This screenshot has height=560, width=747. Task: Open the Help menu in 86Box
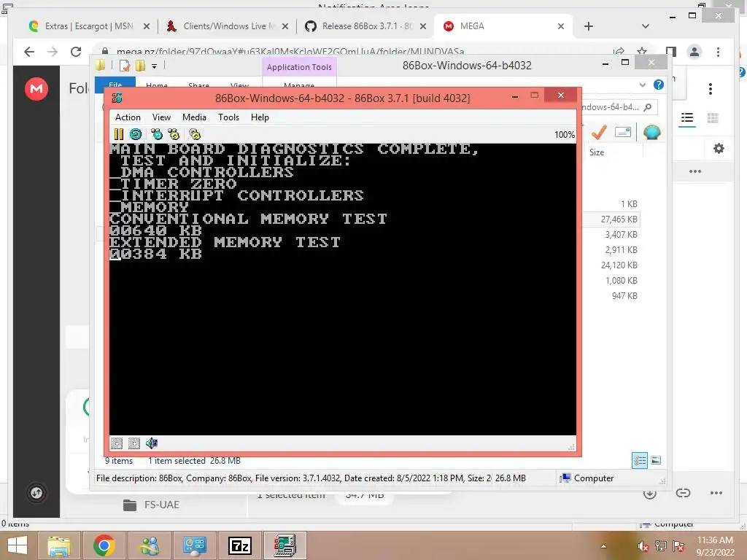click(x=260, y=117)
